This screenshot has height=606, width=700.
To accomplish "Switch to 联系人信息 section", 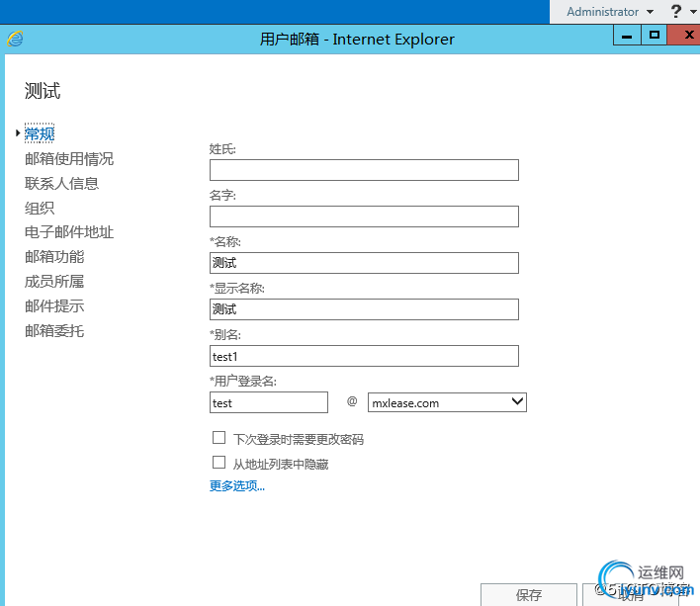I will pyautogui.click(x=61, y=184).
